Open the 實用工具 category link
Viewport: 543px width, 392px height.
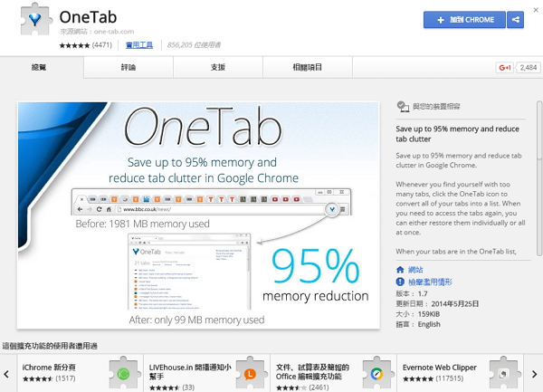139,45
